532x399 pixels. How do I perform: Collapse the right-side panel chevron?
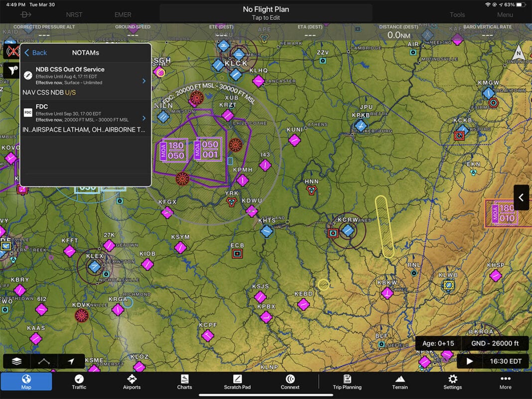pos(521,197)
